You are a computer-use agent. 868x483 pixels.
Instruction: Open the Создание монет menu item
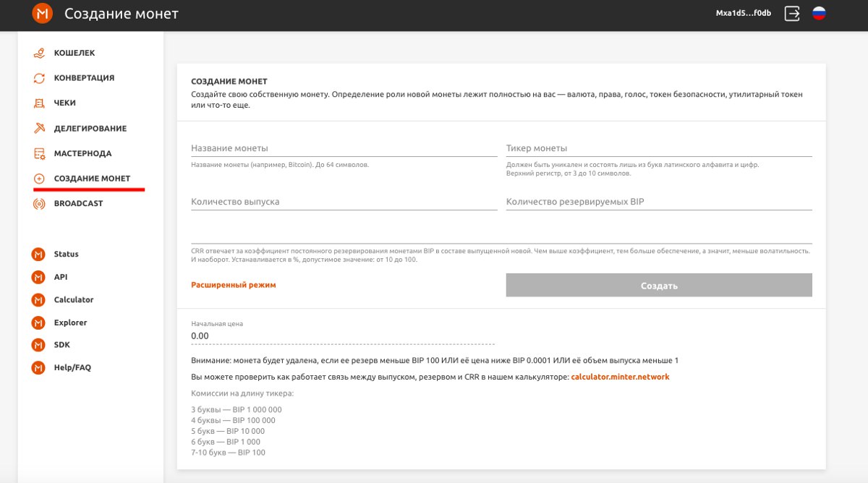(x=92, y=179)
